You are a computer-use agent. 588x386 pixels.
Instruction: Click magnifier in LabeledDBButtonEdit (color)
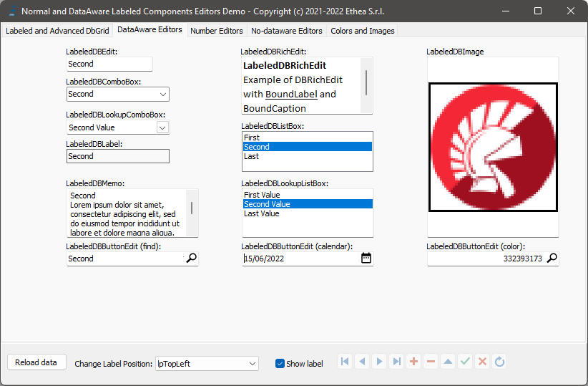tap(552, 259)
